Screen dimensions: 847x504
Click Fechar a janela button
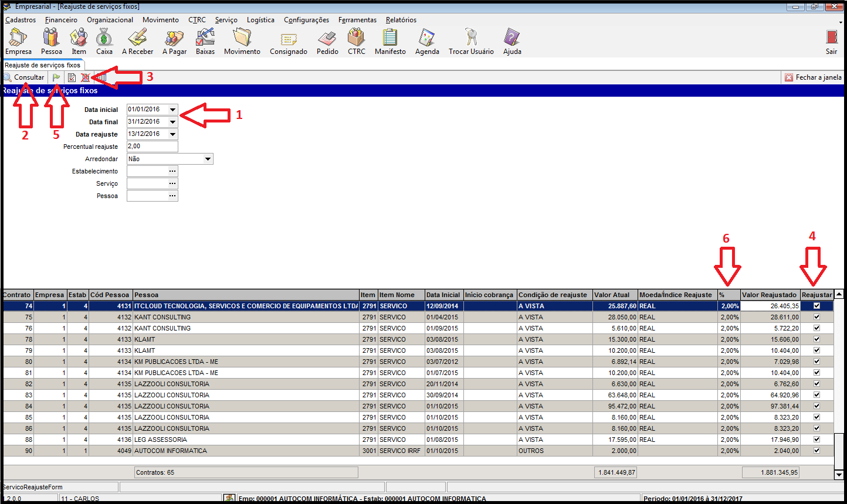click(x=813, y=77)
